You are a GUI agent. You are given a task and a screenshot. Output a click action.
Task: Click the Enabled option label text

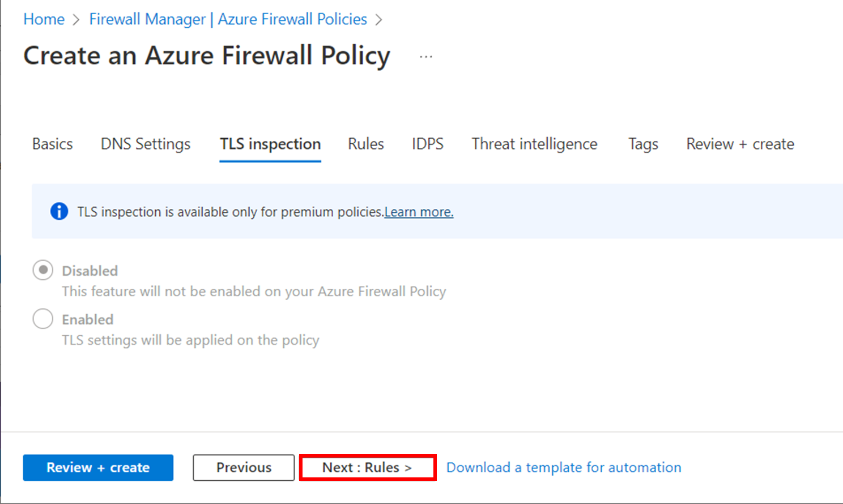88,319
